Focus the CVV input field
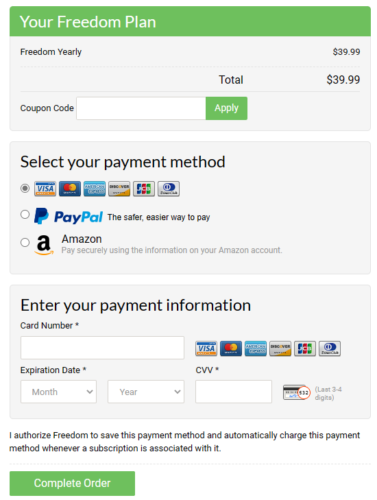Viewport: 377px width, 500px height. coord(234,392)
